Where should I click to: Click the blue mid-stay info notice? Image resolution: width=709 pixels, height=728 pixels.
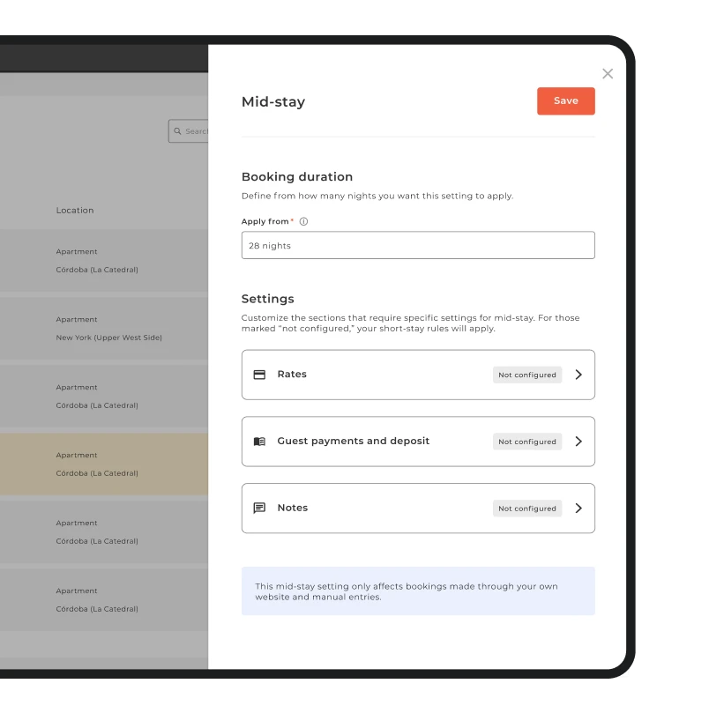[x=418, y=591]
